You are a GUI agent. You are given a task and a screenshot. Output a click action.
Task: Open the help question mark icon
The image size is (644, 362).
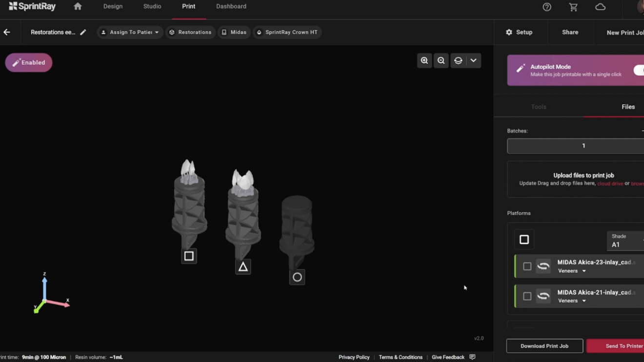547,7
